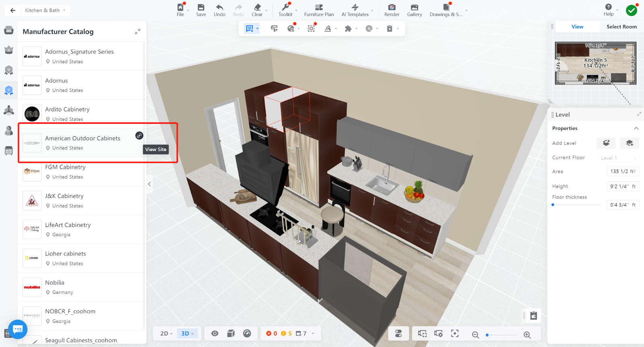Click the puzzle piece plugin icon
This screenshot has width=644, height=347.
pyautogui.click(x=348, y=29)
